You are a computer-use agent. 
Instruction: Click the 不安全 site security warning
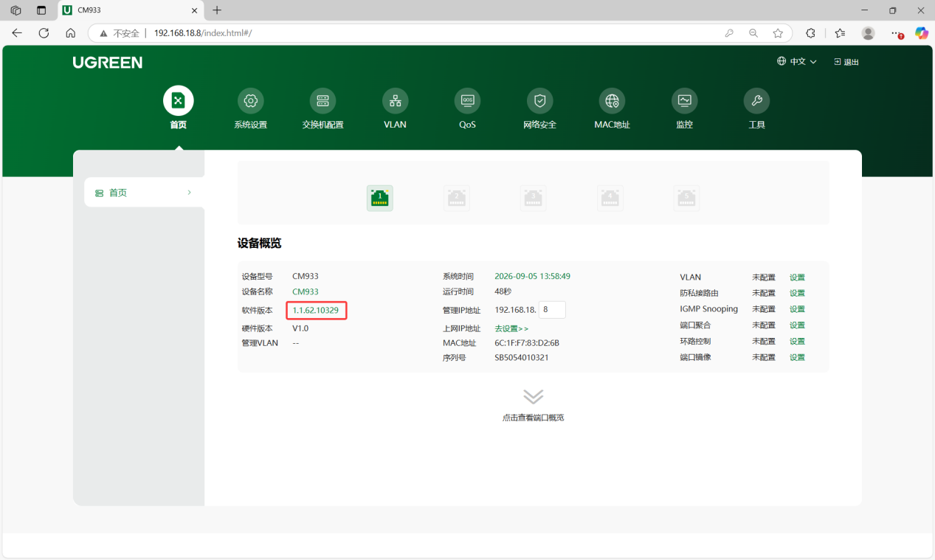tap(120, 33)
